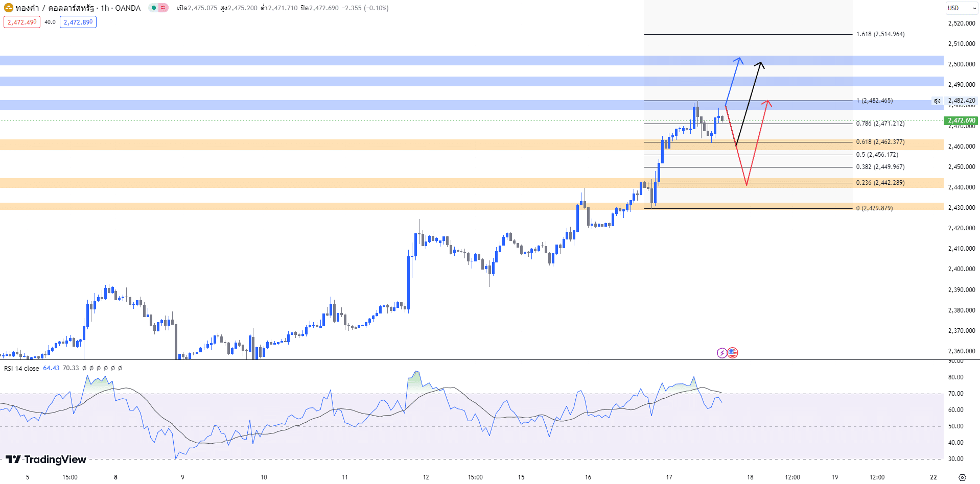Click the RSI value 64.43

tap(51, 368)
